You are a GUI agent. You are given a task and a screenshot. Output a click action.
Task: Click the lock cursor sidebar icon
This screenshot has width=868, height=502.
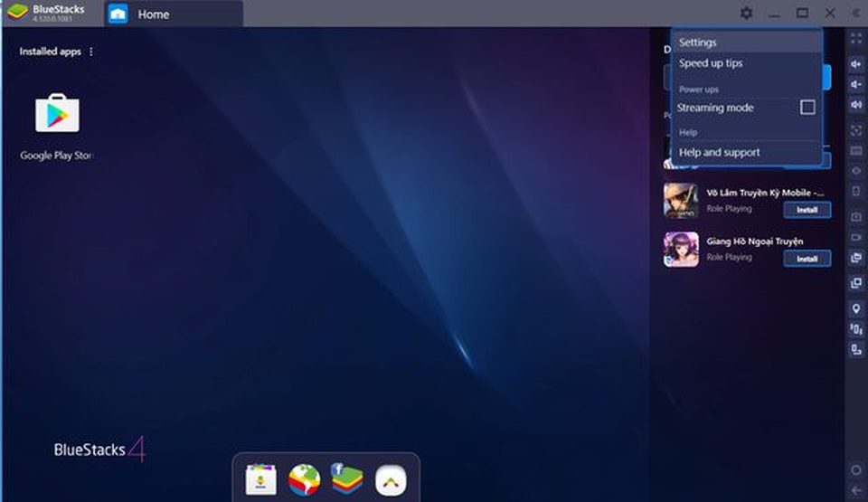tap(856, 131)
